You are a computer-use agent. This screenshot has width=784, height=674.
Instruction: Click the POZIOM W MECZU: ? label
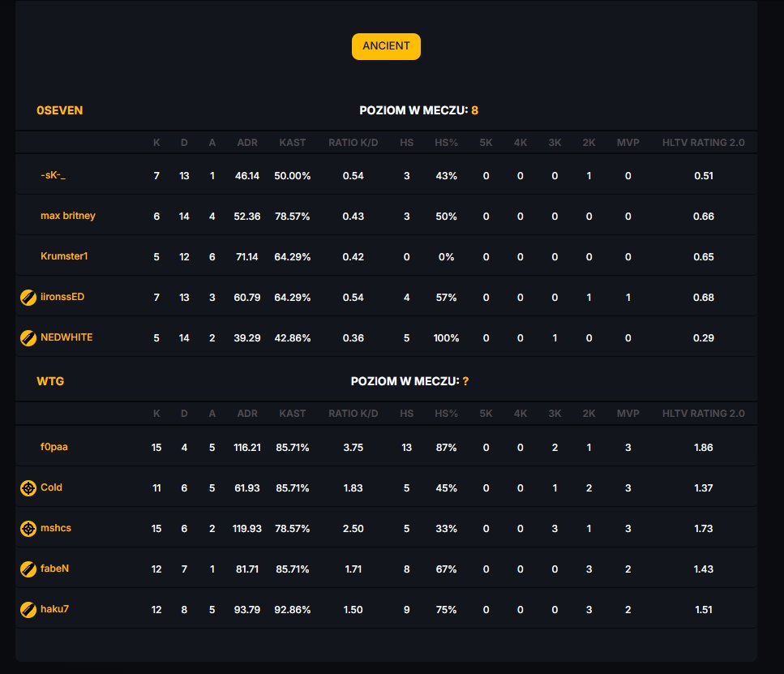tap(410, 381)
